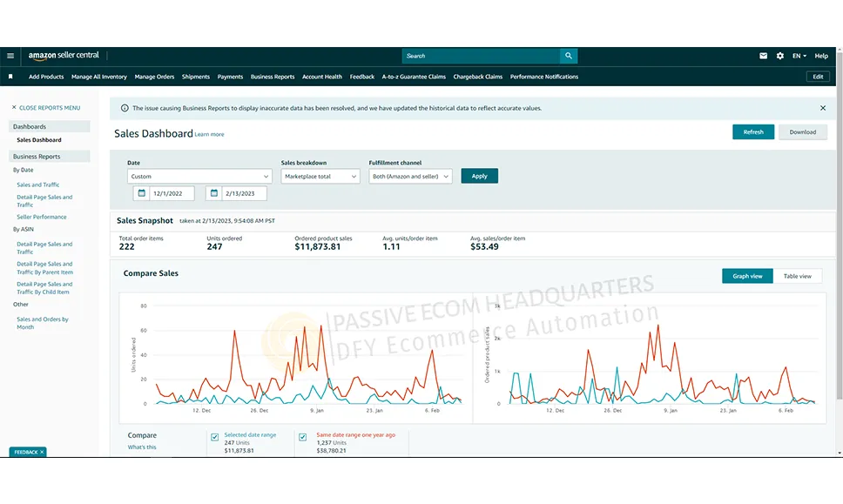
Task: Click the Ordered product sales comparison chart
Action: 650,357
